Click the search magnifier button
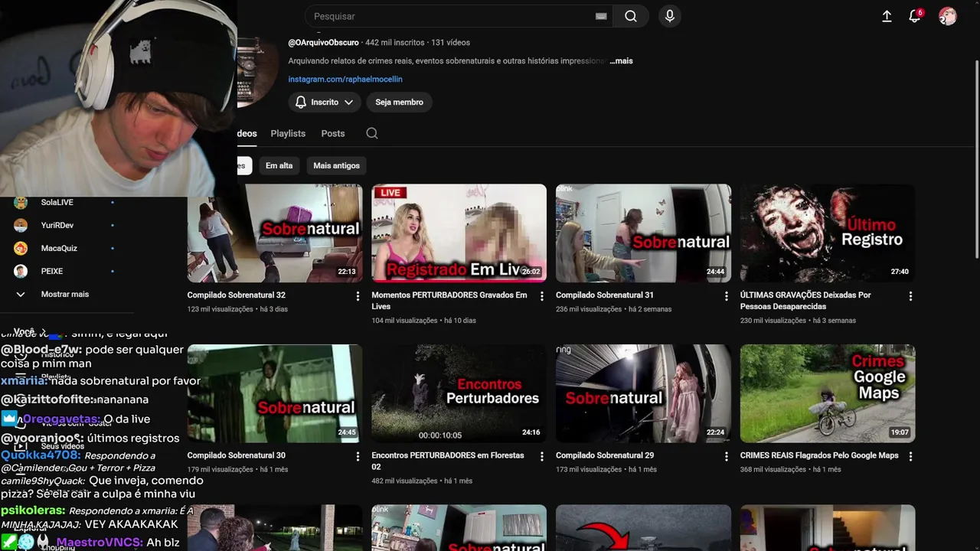This screenshot has height=551, width=980. 631,16
